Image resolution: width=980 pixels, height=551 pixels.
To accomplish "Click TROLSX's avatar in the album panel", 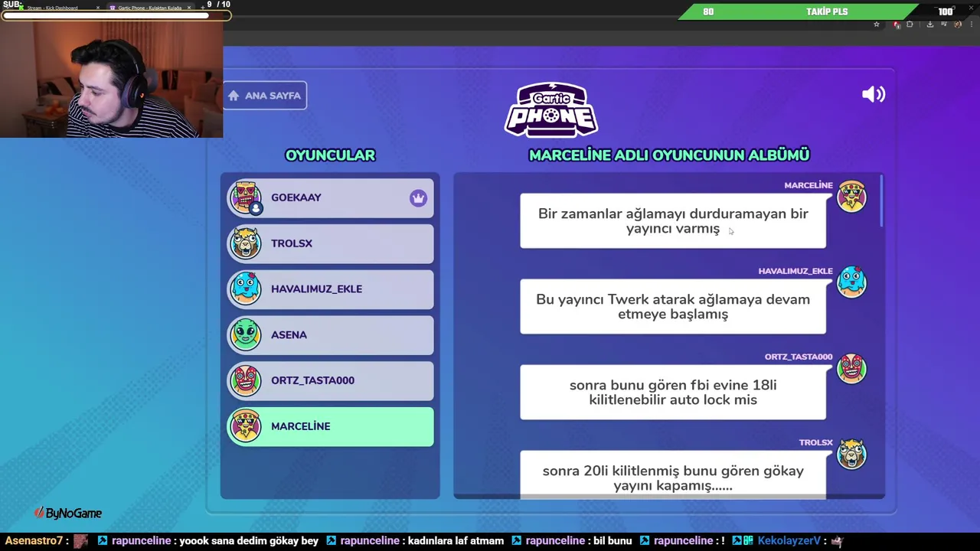I will 851,454.
